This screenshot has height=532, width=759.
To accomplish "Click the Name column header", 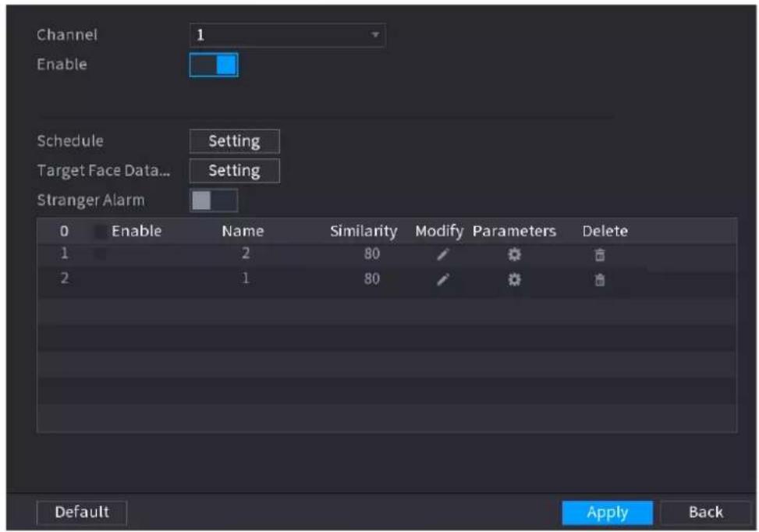I will click(x=243, y=232).
